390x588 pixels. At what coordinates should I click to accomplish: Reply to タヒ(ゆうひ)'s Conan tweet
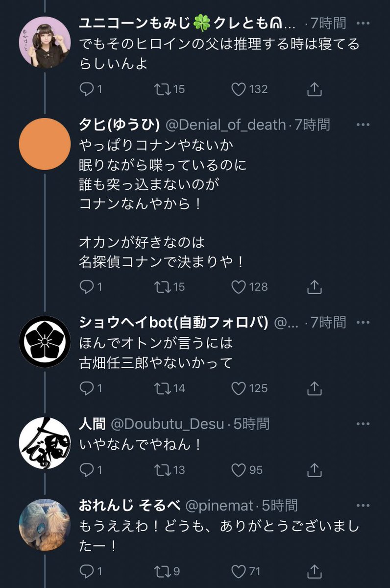[86, 287]
